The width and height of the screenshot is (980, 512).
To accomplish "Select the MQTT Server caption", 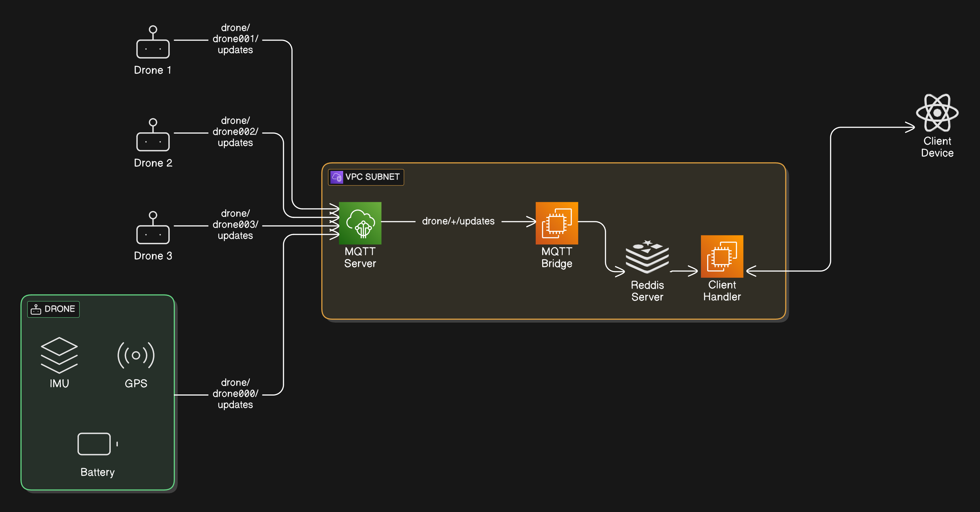I will pos(360,257).
